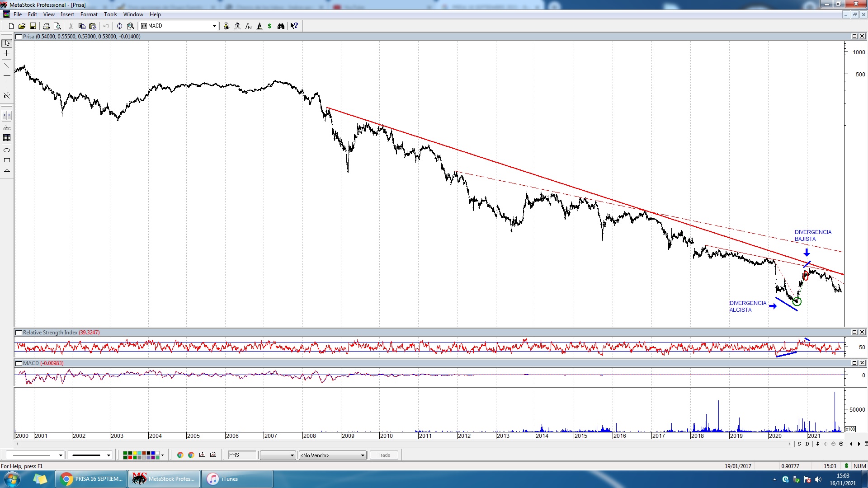
Task: Open the Tools menu
Action: pos(110,14)
